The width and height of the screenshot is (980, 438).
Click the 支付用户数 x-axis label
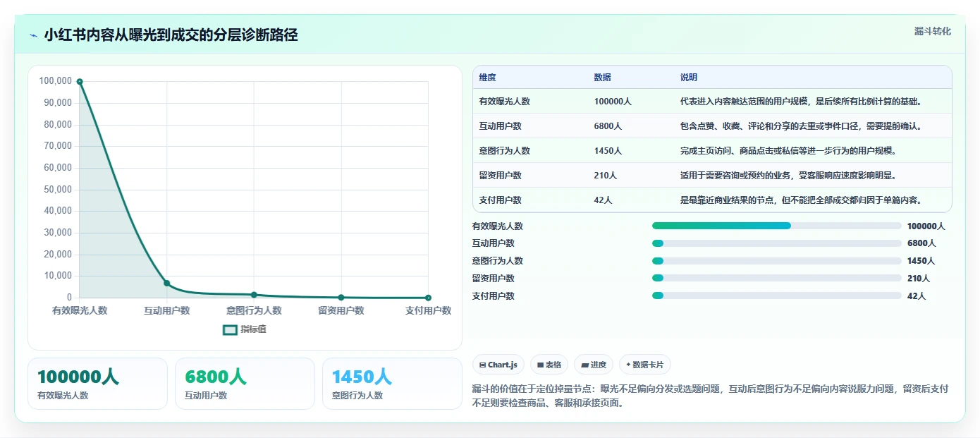pyautogui.click(x=428, y=310)
